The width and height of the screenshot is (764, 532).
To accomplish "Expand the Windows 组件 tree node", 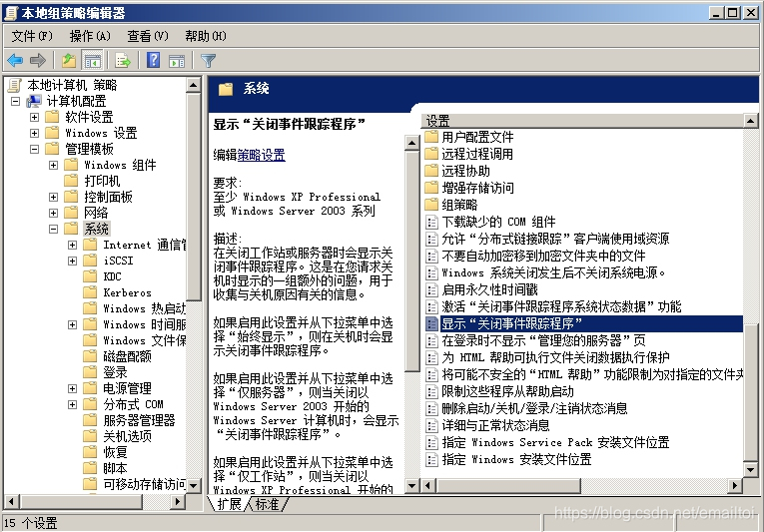I will click(53, 165).
